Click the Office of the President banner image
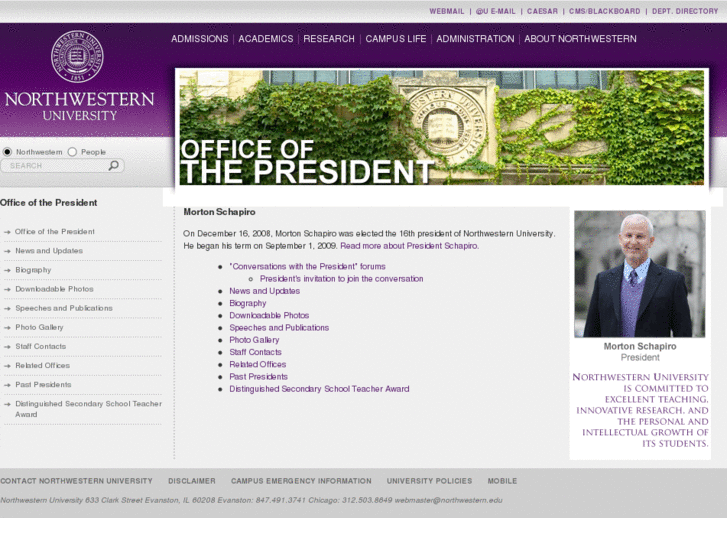727x545 pixels. coord(442,127)
